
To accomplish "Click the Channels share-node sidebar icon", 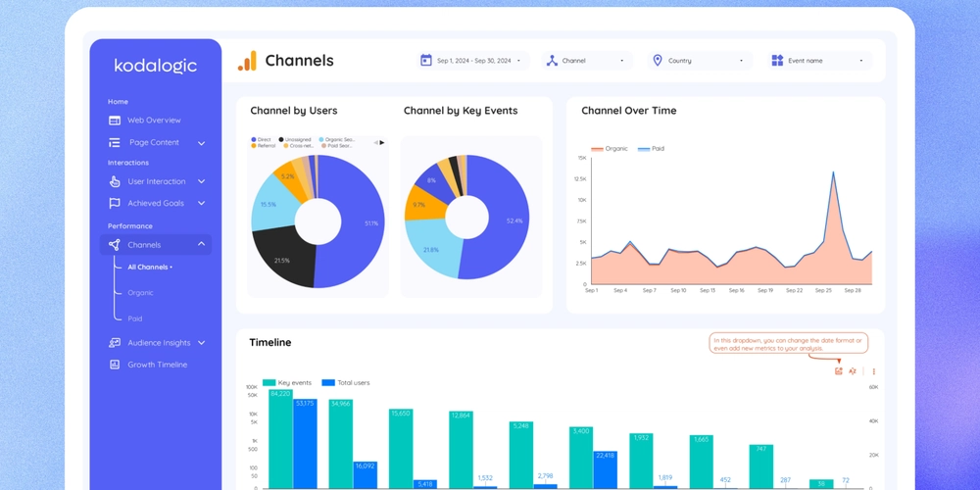I will 114,245.
